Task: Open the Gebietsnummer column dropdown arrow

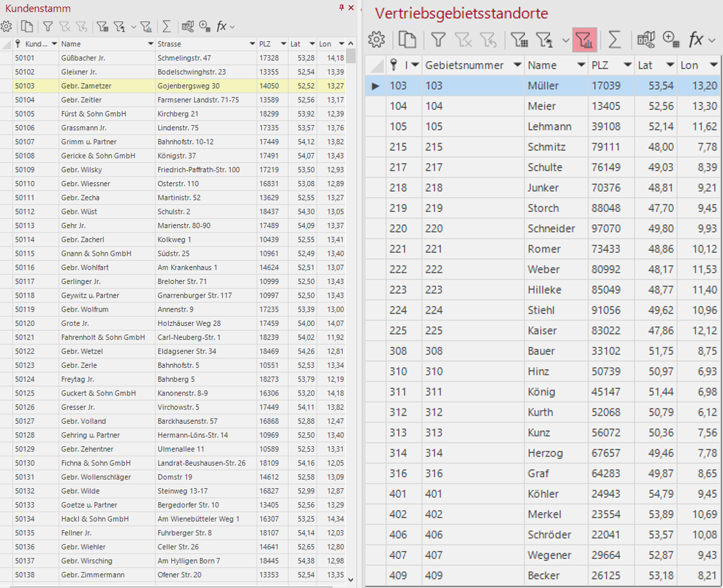Action: coord(517,65)
